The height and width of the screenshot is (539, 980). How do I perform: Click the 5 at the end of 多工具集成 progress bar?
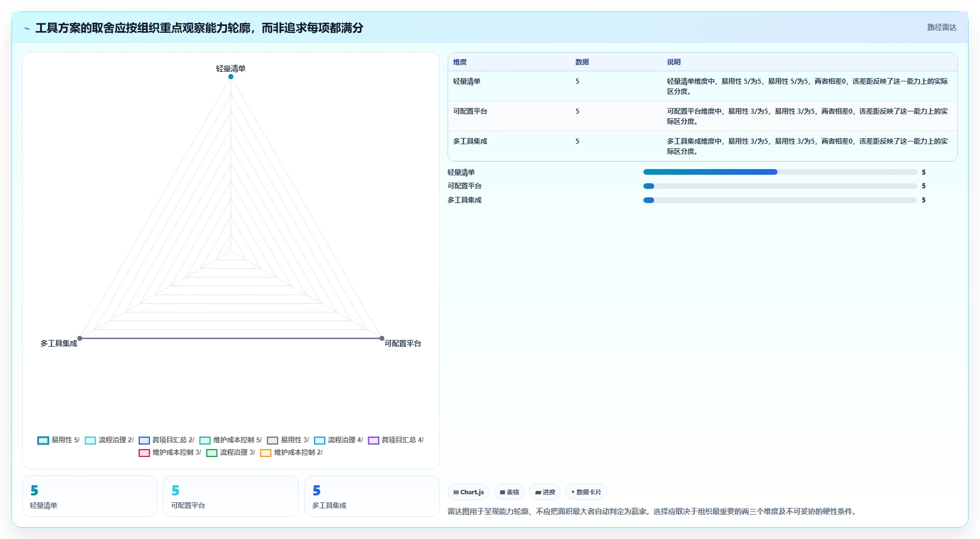coord(923,200)
